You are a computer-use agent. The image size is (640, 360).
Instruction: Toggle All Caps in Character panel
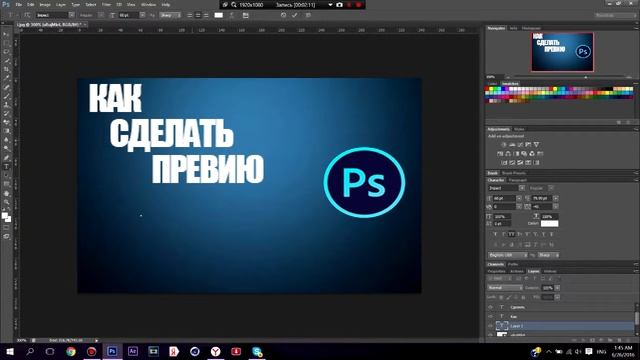click(511, 234)
